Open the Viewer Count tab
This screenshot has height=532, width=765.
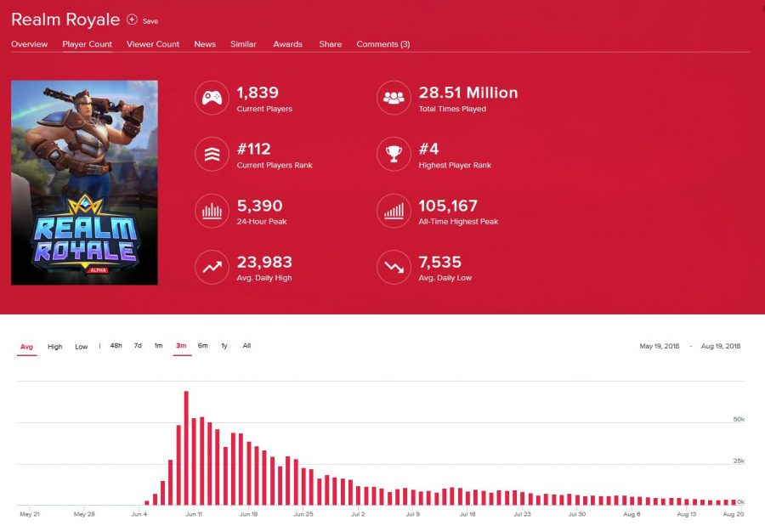pyautogui.click(x=153, y=44)
